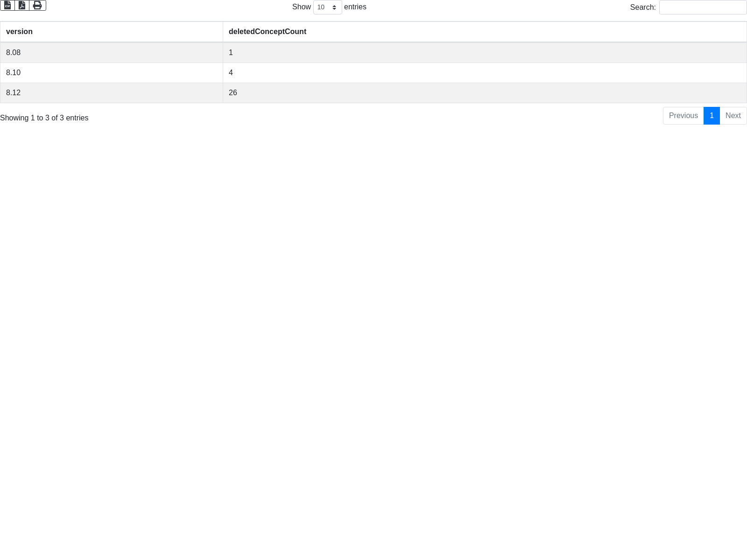Image resolution: width=747 pixels, height=560 pixels.
Task: Click the deleted count cell showing 4
Action: click(x=231, y=73)
